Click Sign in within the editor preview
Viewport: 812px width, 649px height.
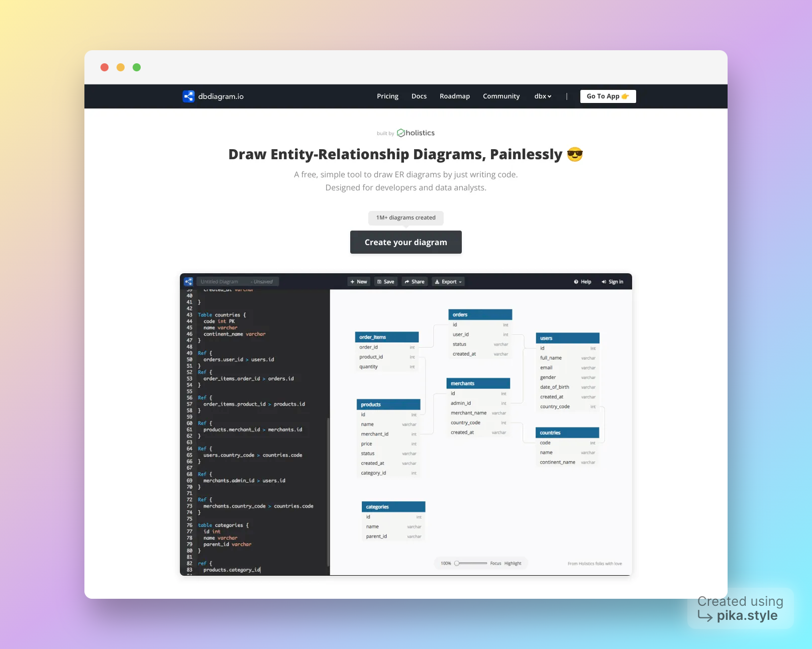pyautogui.click(x=612, y=282)
